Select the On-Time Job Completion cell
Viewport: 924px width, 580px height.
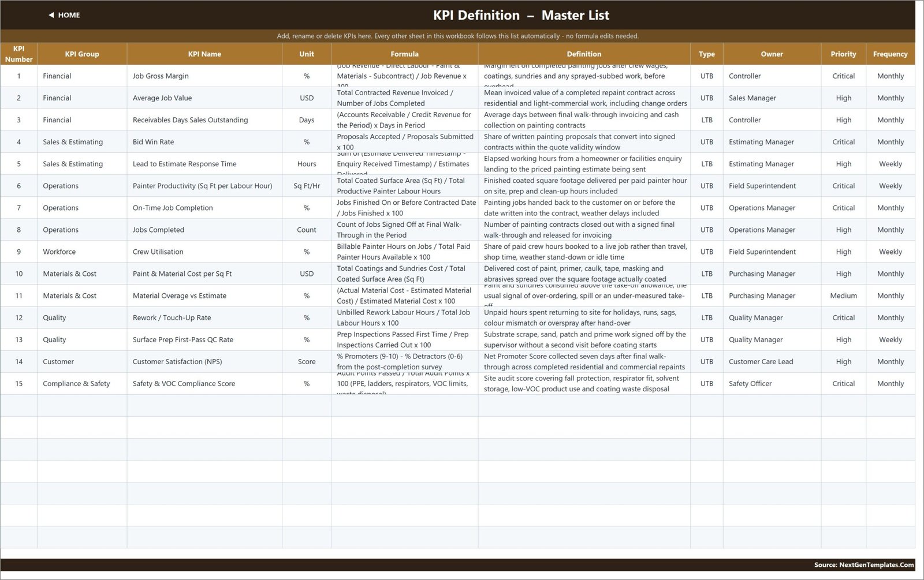click(x=204, y=208)
